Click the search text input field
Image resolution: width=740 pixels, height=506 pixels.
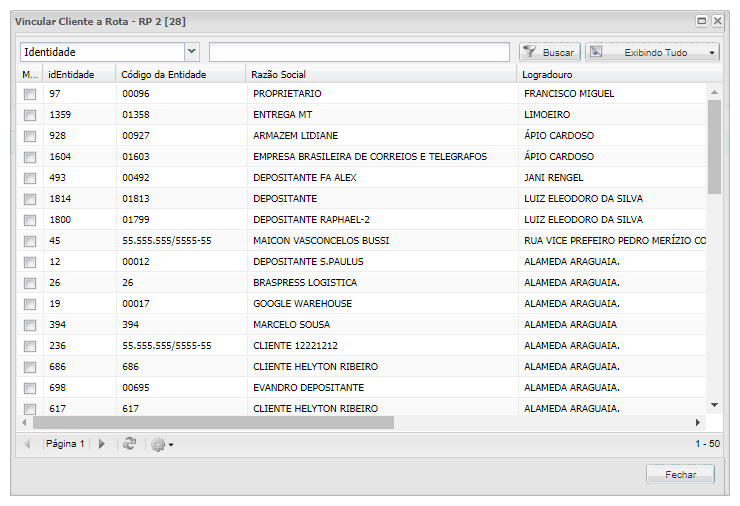point(359,52)
